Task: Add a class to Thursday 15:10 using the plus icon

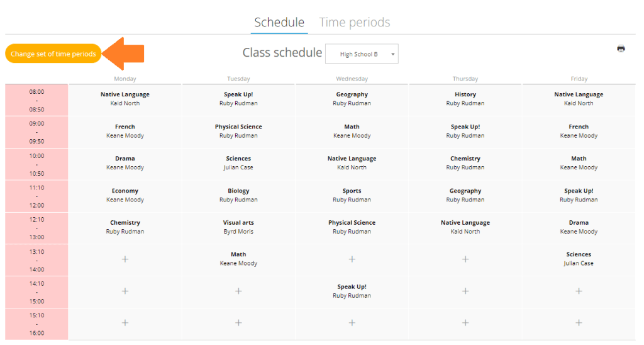Action: [465, 323]
